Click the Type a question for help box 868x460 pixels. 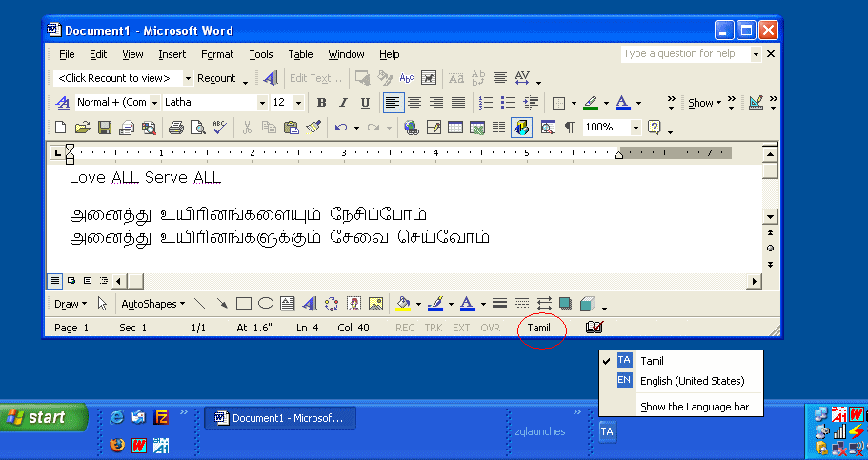coord(686,53)
